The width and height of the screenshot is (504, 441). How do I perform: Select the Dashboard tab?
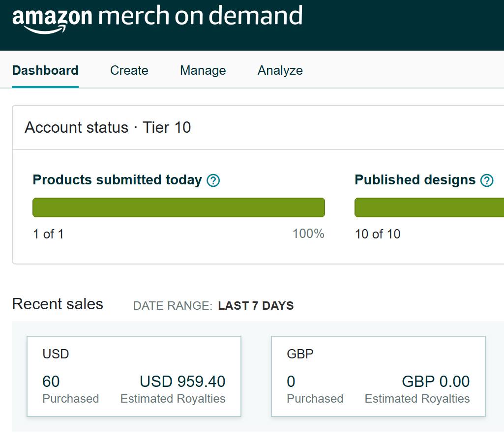point(45,70)
